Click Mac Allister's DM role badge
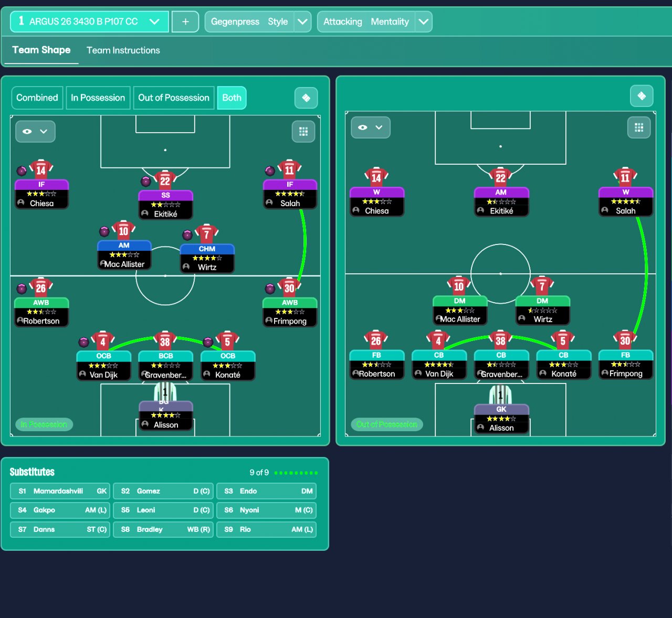 (460, 301)
